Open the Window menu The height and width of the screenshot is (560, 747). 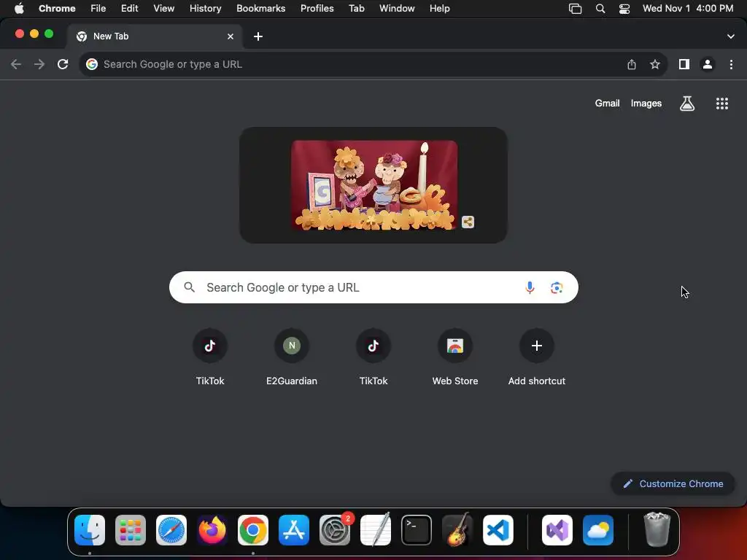pos(397,8)
